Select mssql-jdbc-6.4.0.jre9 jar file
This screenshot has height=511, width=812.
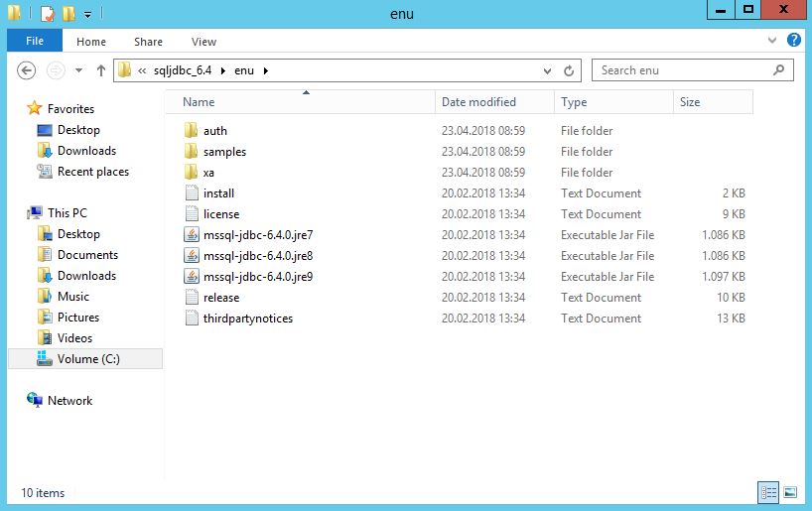258,277
